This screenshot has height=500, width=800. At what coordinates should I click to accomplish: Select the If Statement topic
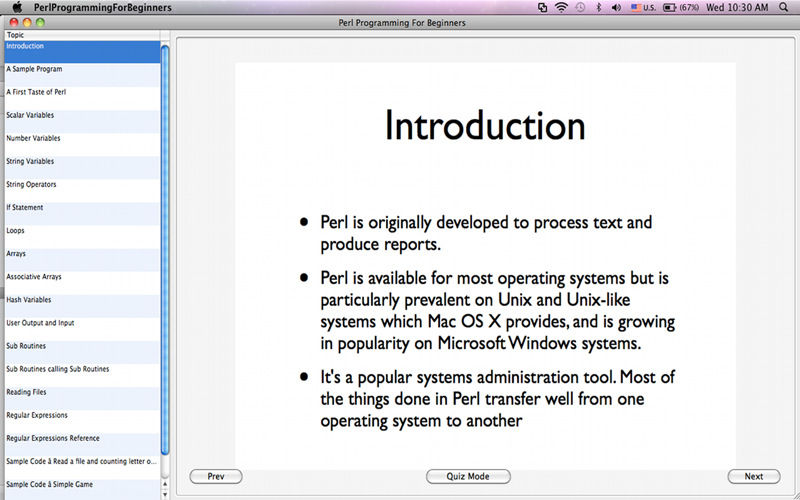[x=82, y=213]
